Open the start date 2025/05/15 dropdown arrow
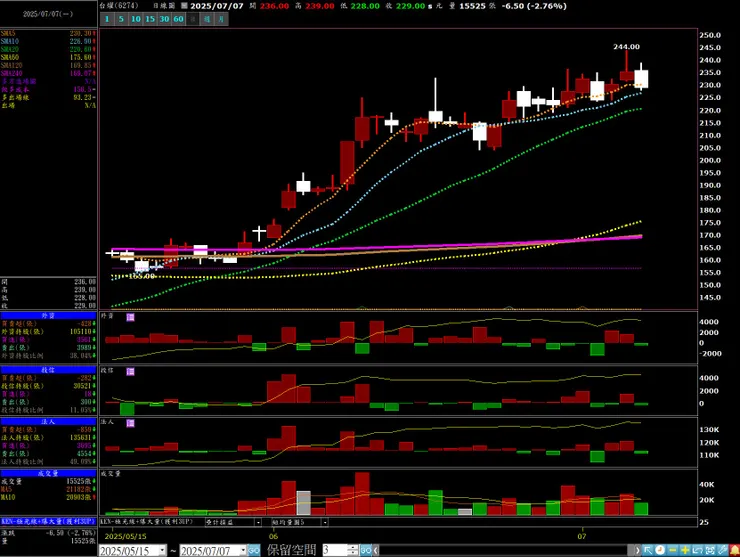 [162, 550]
